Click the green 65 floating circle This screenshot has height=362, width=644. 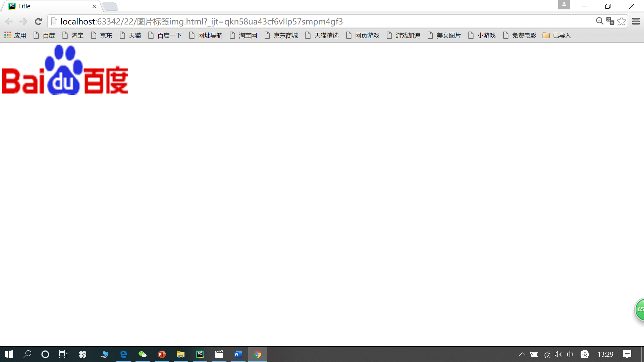pos(640,309)
